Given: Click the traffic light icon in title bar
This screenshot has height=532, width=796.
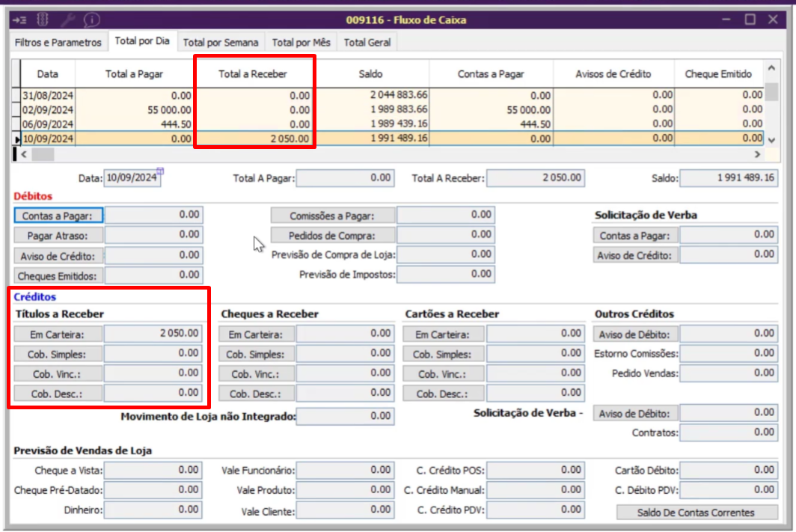Looking at the screenshot, I should (43, 19).
